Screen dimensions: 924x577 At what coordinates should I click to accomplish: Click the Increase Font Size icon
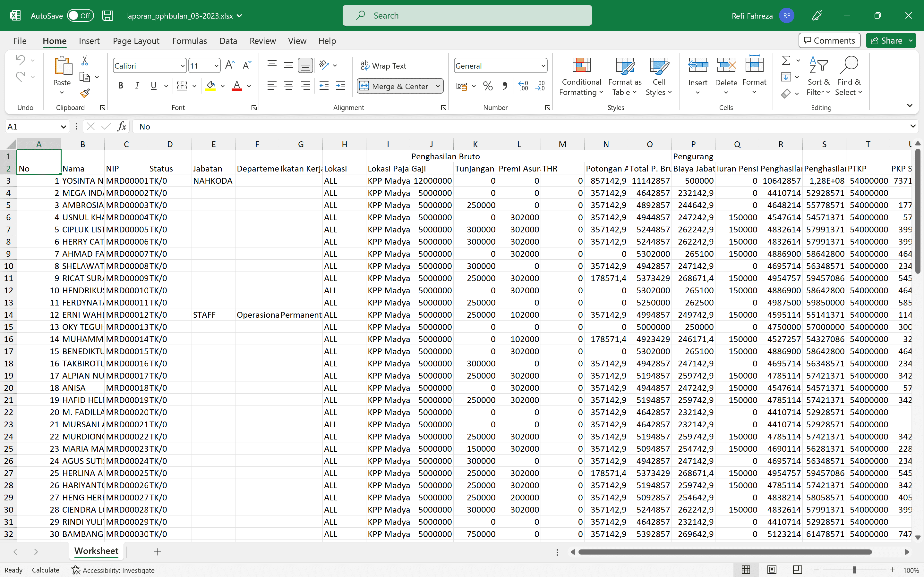click(x=229, y=65)
